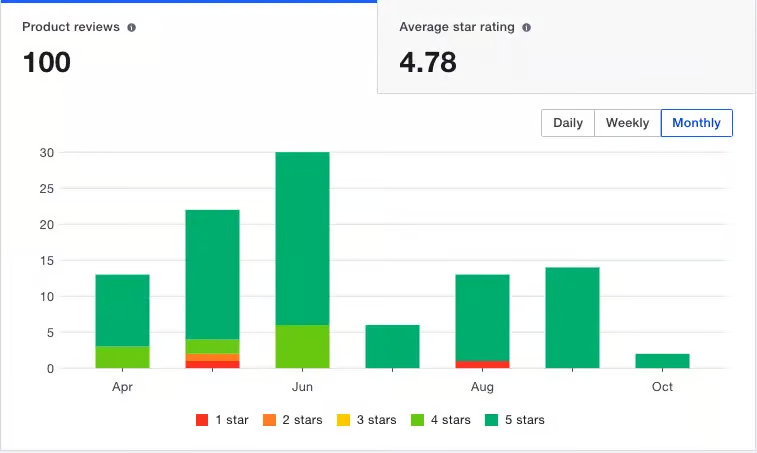
Task: Toggle the 4 stars legend swatch
Action: (420, 420)
